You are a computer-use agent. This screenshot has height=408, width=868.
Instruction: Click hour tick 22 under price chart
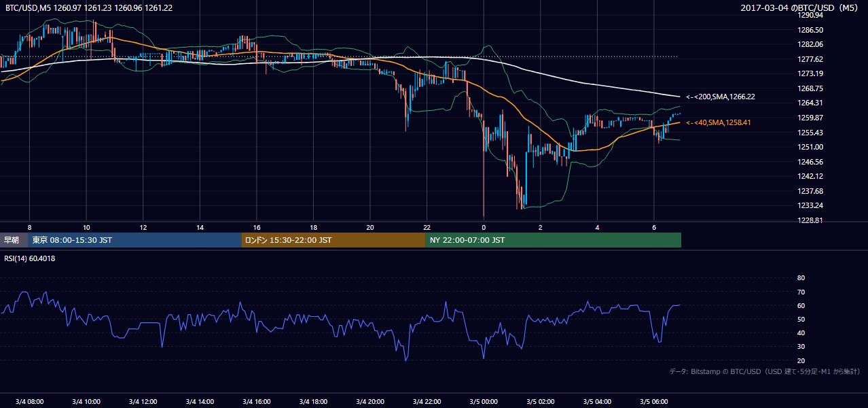(x=427, y=227)
